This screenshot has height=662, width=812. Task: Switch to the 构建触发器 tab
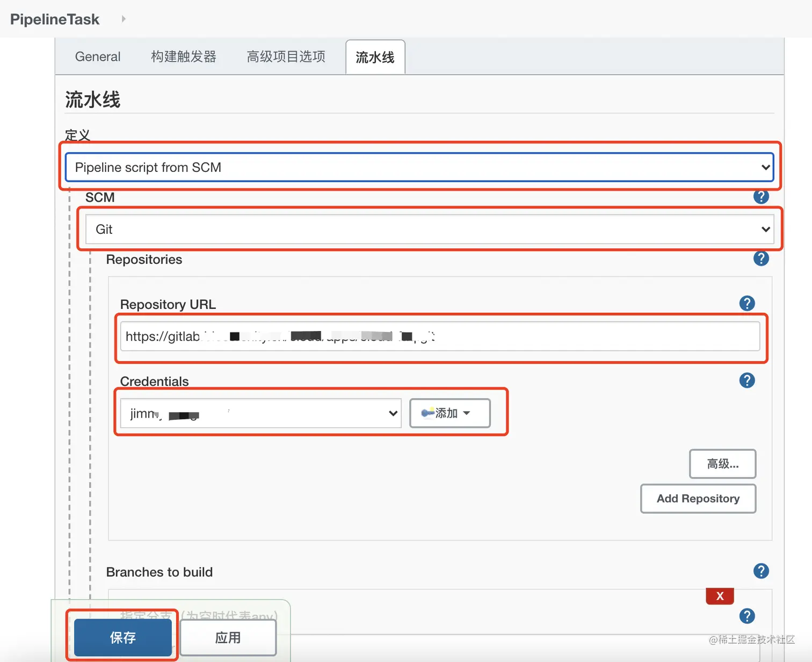pyautogui.click(x=184, y=56)
